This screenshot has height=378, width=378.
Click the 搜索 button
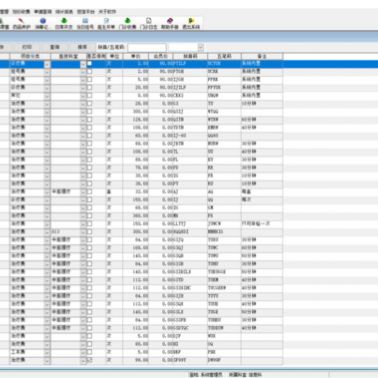(x=82, y=47)
